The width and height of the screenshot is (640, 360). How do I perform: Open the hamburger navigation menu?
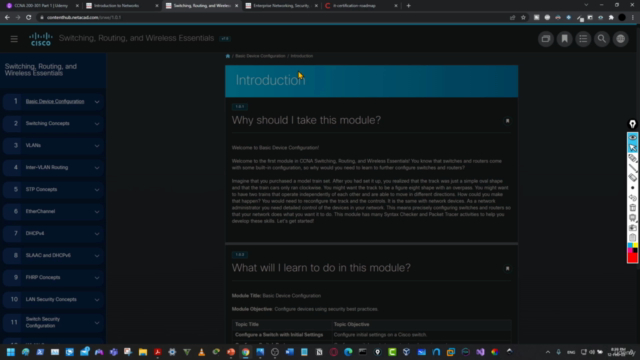(x=14, y=39)
